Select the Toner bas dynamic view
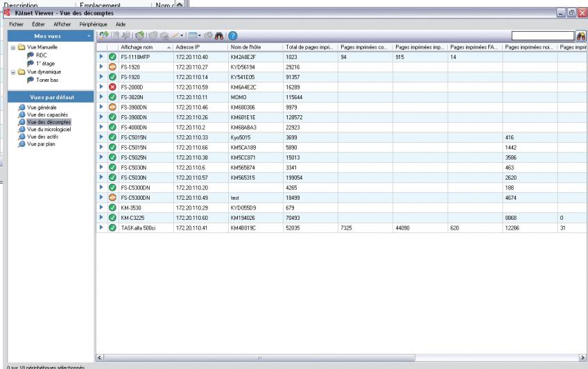Screen dimensions: 588x369 tap(47, 80)
